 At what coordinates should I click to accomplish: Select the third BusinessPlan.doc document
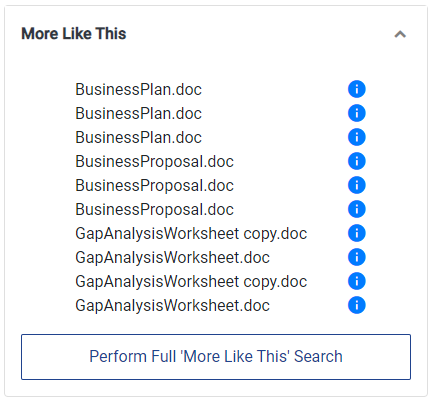pyautogui.click(x=138, y=138)
